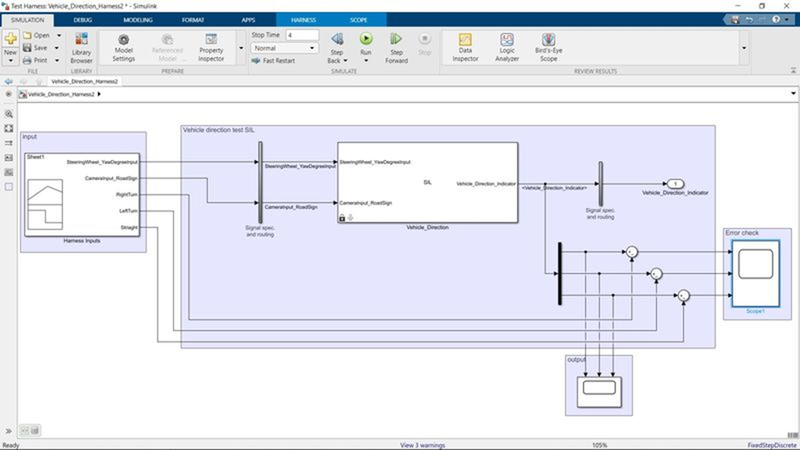Select the topmost subtract sum block
Viewport: 800px width, 450px height.
pyautogui.click(x=632, y=252)
